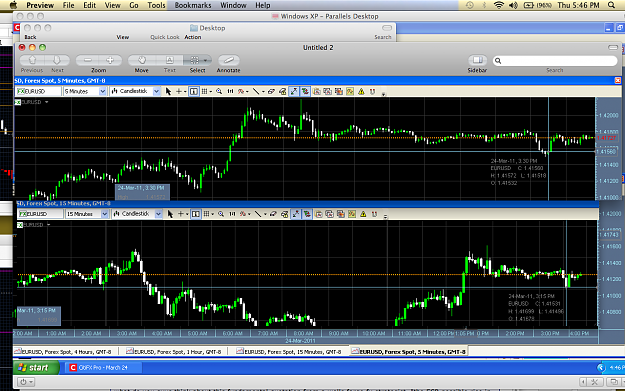This screenshot has width=625, height=391.
Task: Select pointer tool in 15 Minutes chart toolbar
Action: [x=170, y=214]
